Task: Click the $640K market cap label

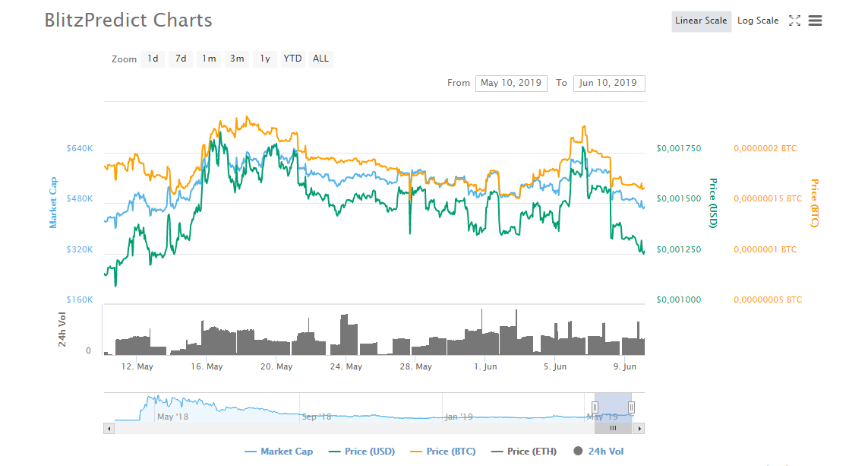Action: pos(80,148)
